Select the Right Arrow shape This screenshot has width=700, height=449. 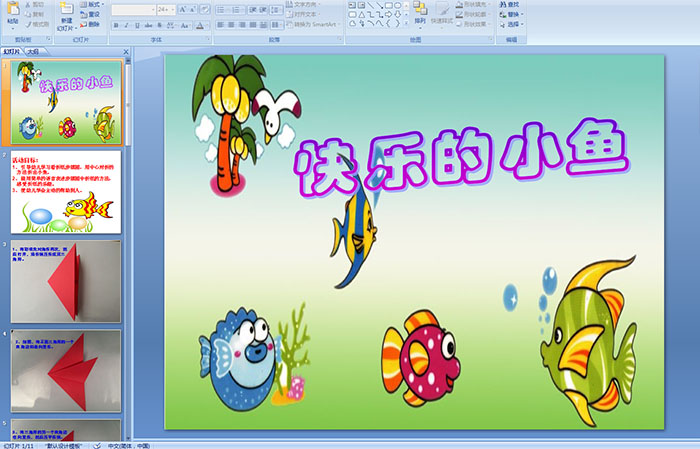389,14
